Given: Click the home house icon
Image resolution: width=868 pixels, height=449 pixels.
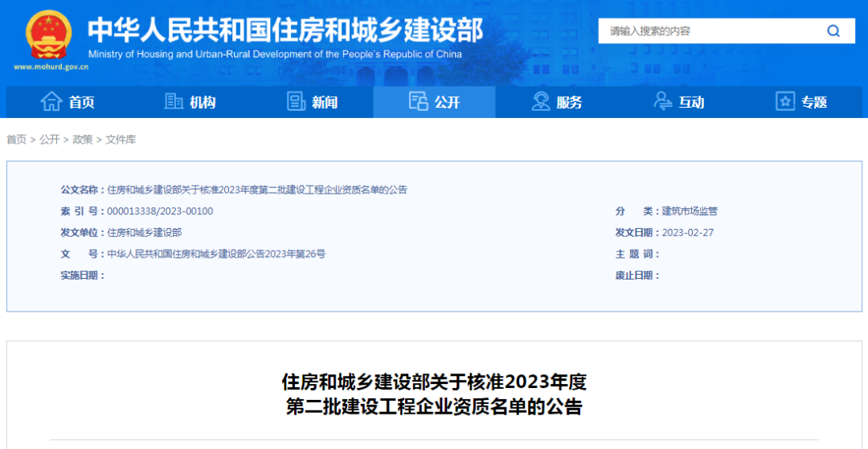Looking at the screenshot, I should pos(51,102).
